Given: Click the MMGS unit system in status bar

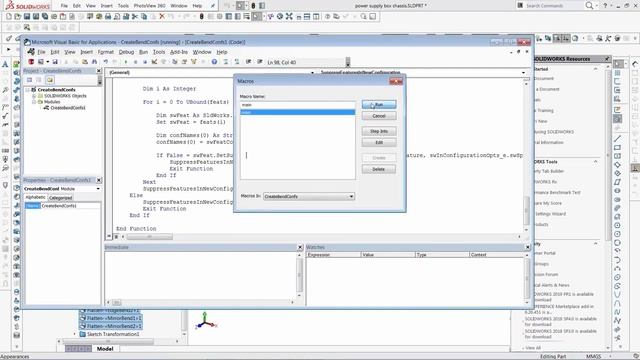Looking at the screenshot, I should click(593, 357).
